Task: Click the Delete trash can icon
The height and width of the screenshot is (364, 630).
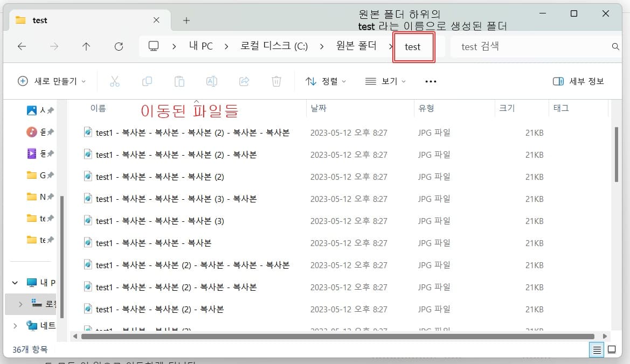Action: tap(276, 81)
